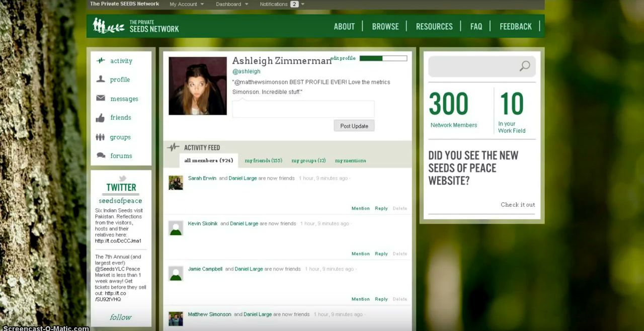
Task: Open Matthew Simonson's avatar thumbnail
Action: (176, 318)
